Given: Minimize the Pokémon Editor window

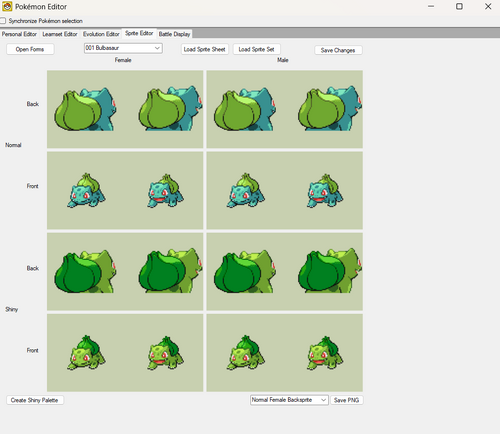Looking at the screenshot, I should 431,6.
